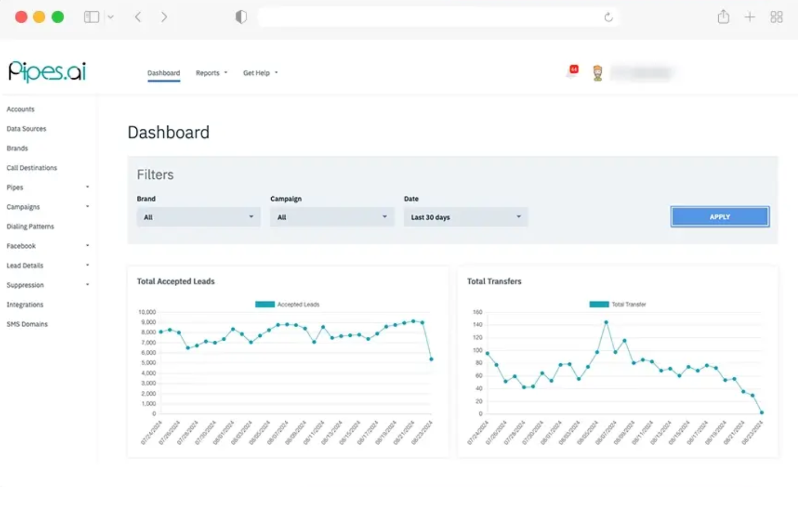Click the privacy shield icon
Image resolution: width=798 pixels, height=532 pixels.
(x=241, y=17)
